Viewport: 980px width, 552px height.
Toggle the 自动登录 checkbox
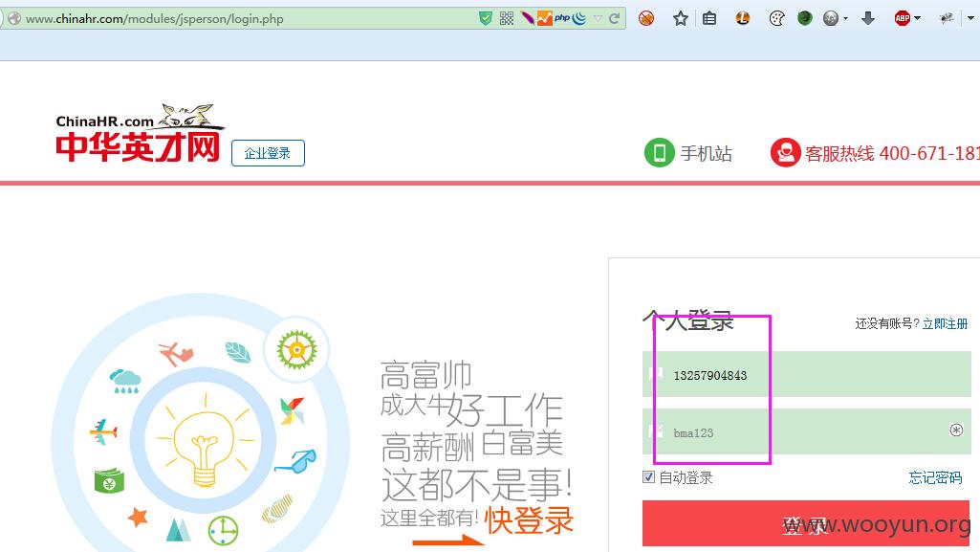649,477
